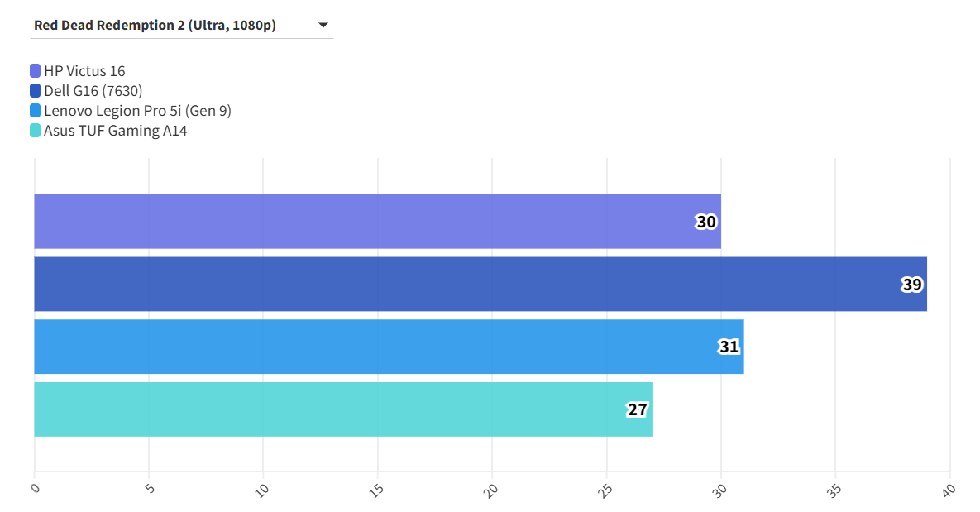
Task: Click the Asus TUF Gaming A14 legend swatch
Action: [36, 131]
